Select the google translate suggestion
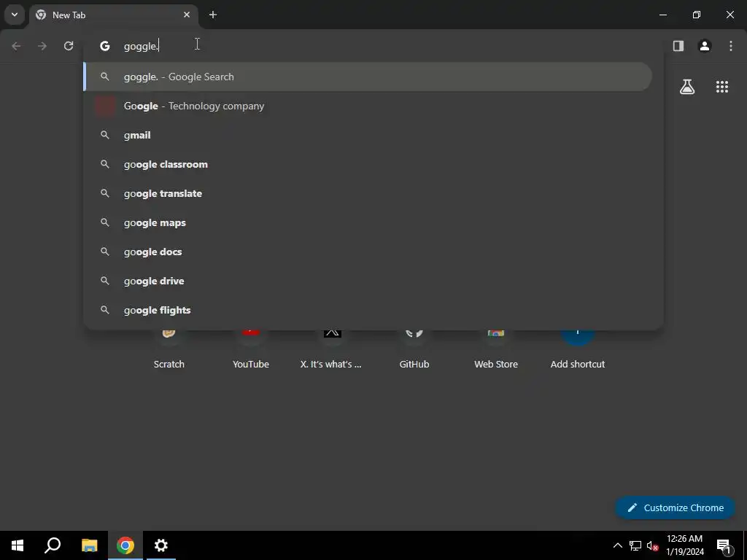Viewport: 747px width, 560px height. [368, 193]
